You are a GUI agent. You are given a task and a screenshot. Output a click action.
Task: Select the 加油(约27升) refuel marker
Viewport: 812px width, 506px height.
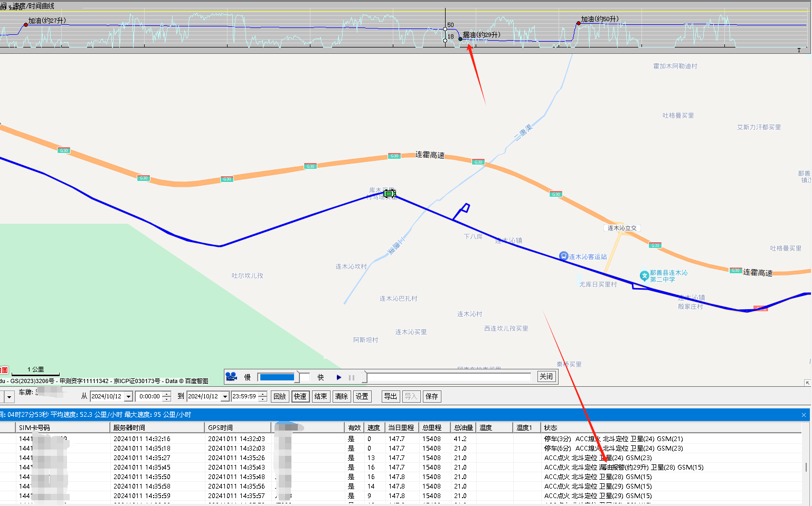[25, 24]
